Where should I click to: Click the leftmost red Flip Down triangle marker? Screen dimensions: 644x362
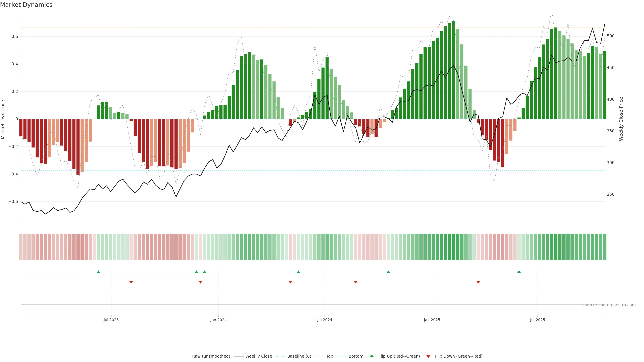[131, 282]
